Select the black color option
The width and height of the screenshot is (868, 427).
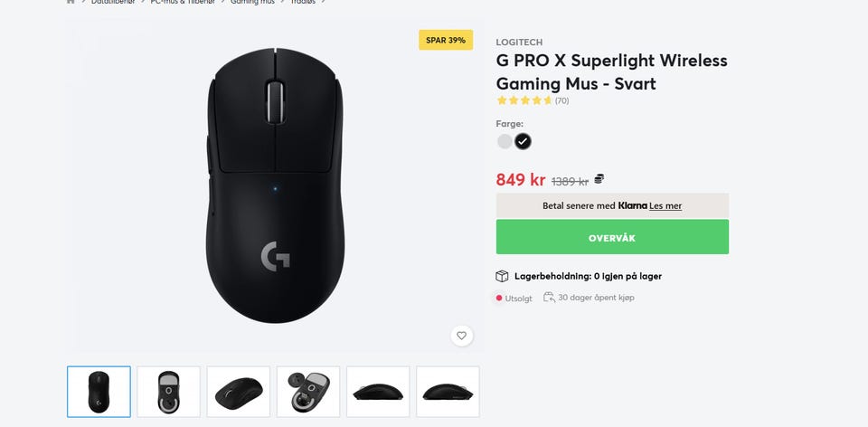[x=523, y=141]
